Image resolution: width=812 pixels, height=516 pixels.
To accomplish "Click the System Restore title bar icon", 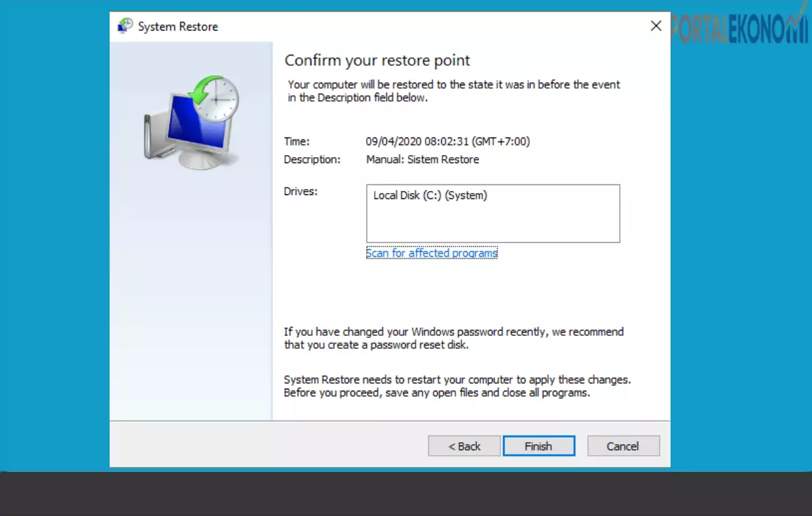I will (x=125, y=26).
